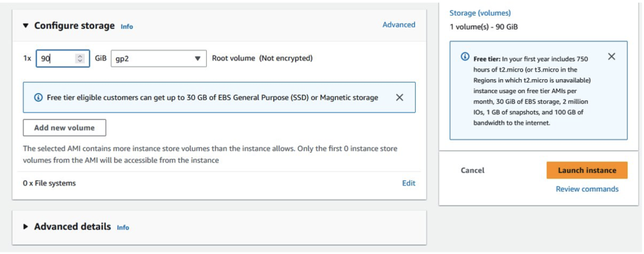Image resolution: width=644 pixels, height=254 pixels.
Task: Open Info link beside Configure storage
Action: (127, 26)
